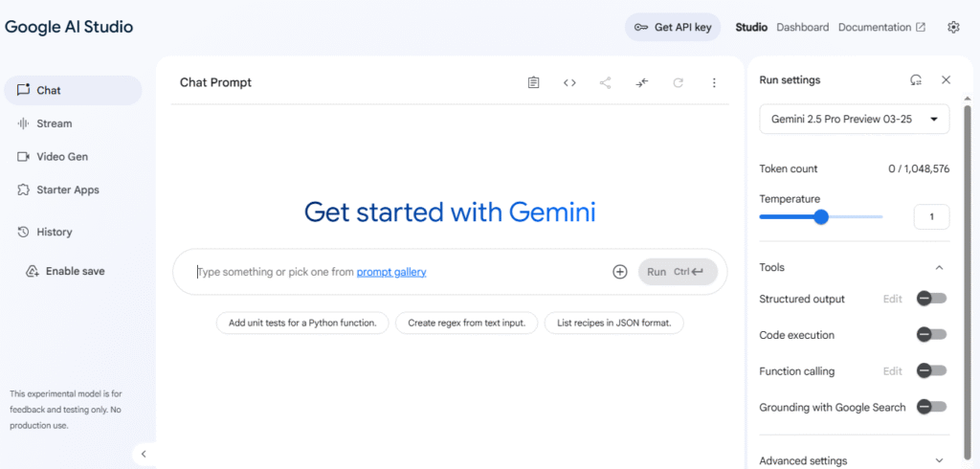The image size is (980, 469).
Task: Click the reset run settings icon
Action: tap(916, 80)
